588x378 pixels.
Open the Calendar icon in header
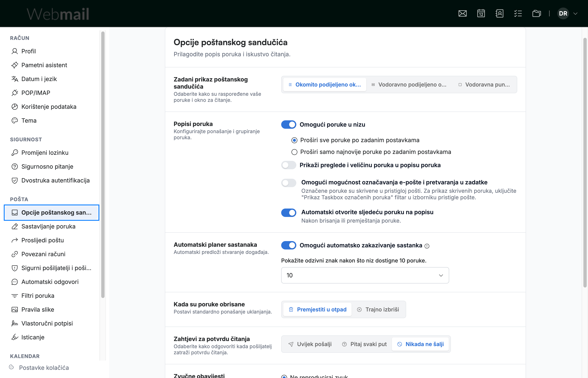(x=481, y=13)
